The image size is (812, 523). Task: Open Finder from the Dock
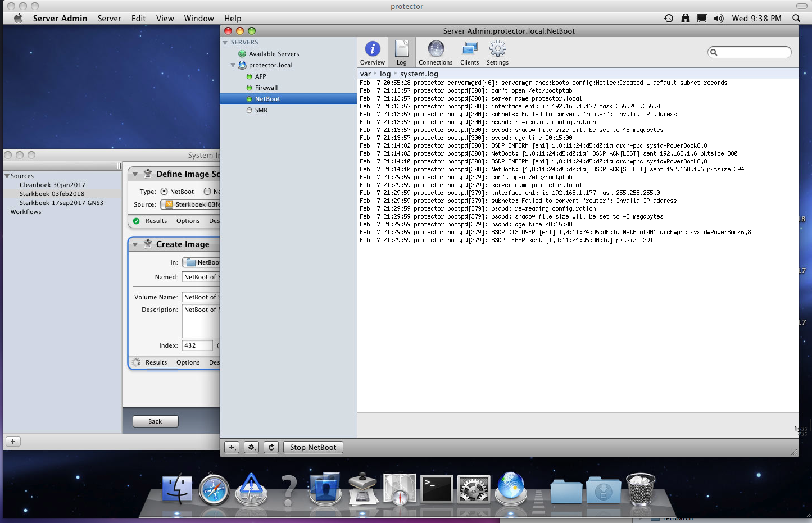point(177,489)
